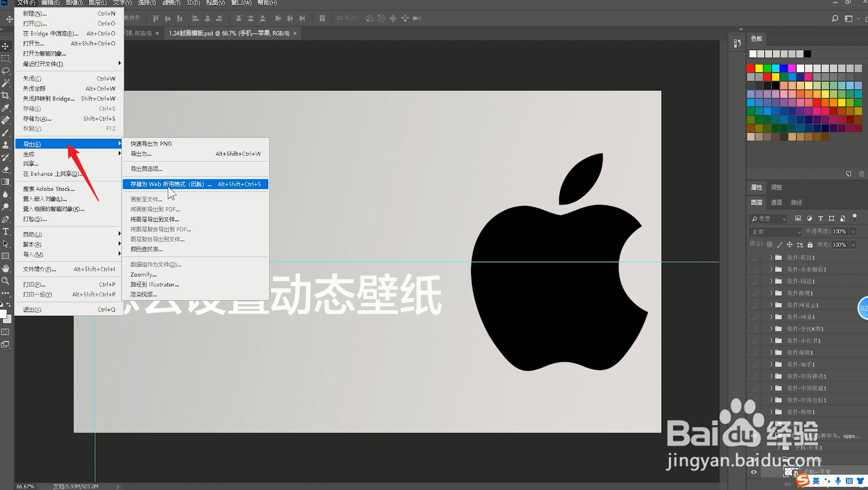
Task: Pick the black swatch in recent colors row
Action: [808, 54]
